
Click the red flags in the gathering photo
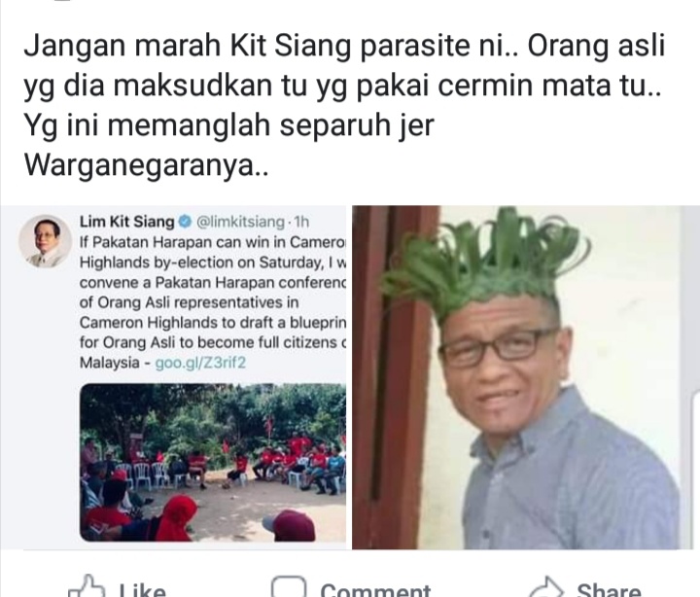pos(269,426)
